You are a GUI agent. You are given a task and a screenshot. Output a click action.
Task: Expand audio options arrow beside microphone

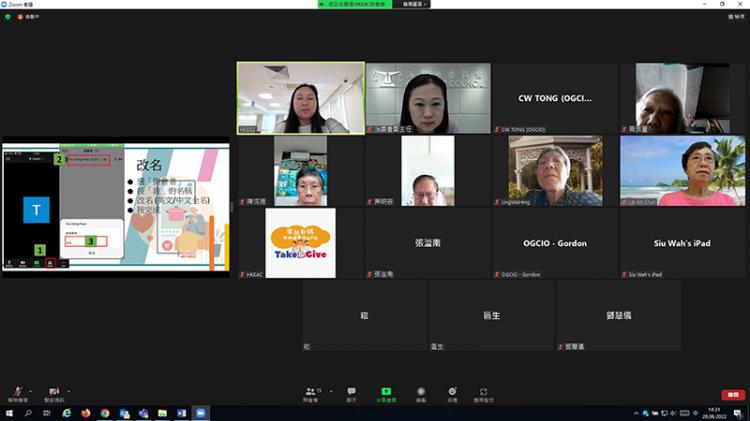(30, 391)
